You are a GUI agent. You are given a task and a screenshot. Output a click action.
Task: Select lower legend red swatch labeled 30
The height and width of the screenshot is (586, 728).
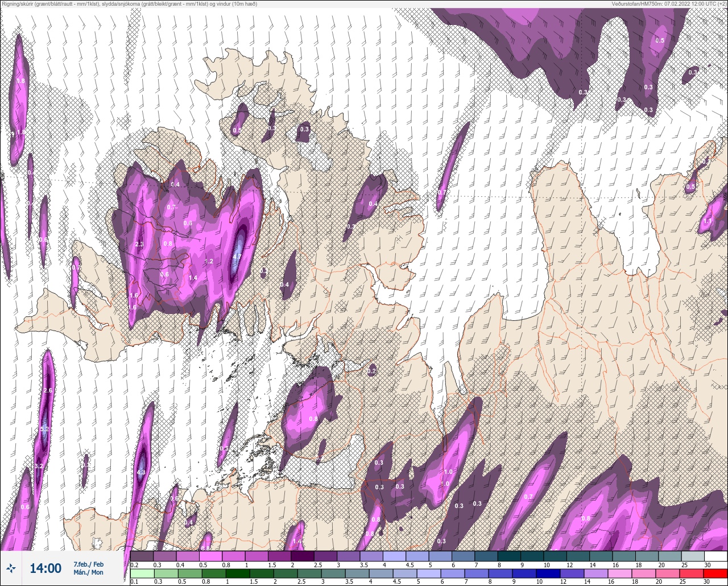coord(715,573)
